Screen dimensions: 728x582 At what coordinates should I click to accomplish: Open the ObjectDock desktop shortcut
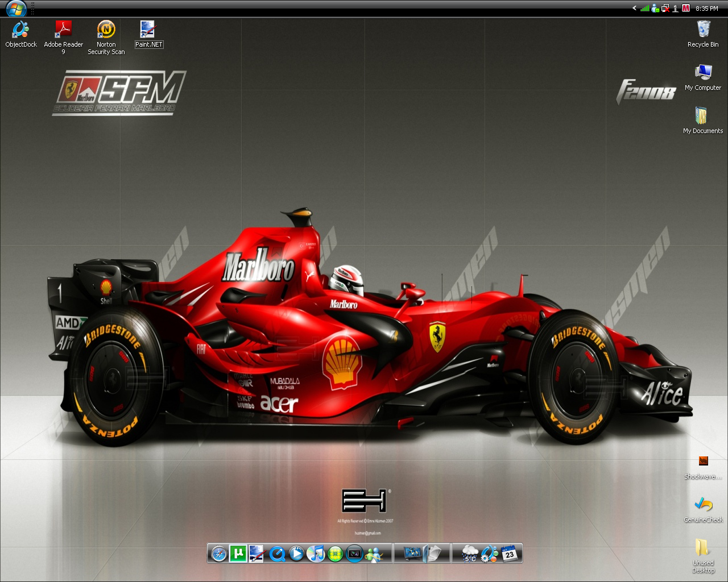tap(21, 34)
